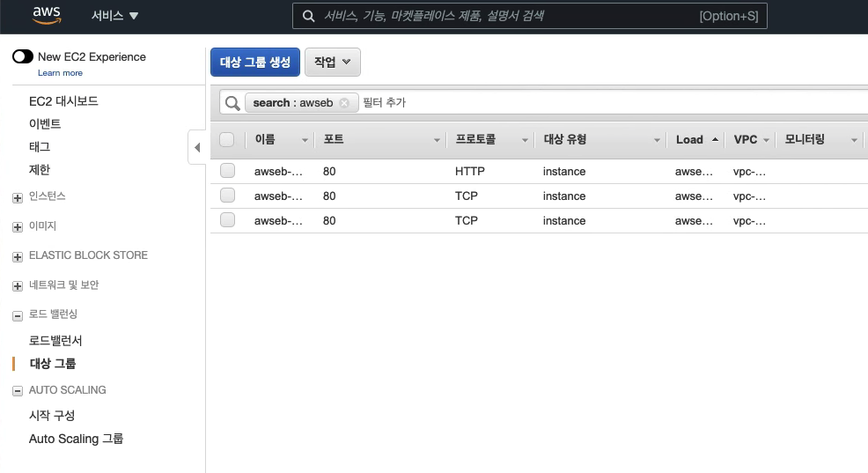
Task: Open 제한 in the sidebar
Action: click(40, 169)
